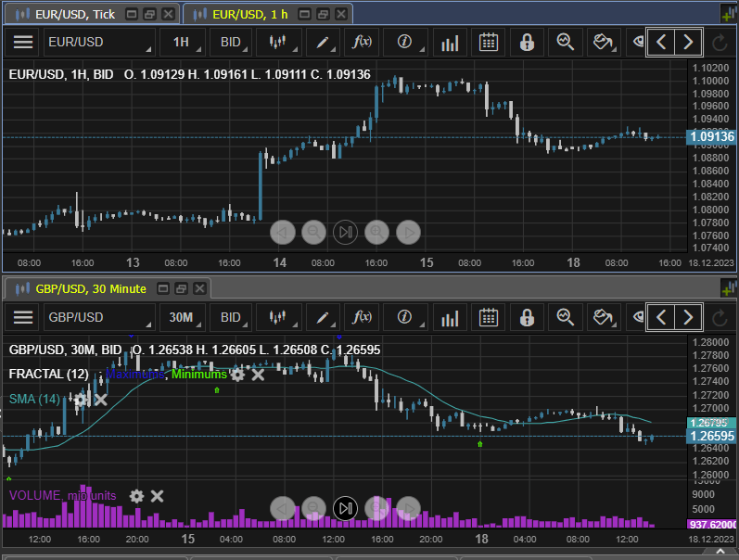Click add-chart plus icon above GBP/USD panel
Screen dimensions: 739x560
coord(730,288)
